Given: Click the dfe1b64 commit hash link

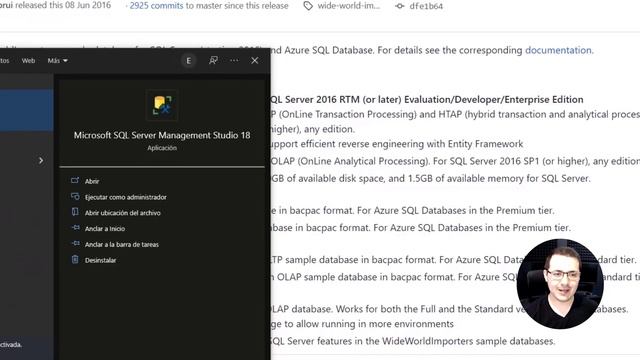Looking at the screenshot, I should [x=426, y=6].
